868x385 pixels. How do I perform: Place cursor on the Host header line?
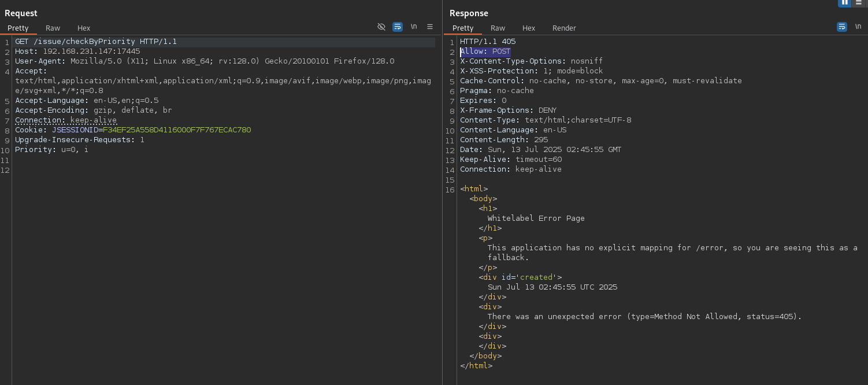coord(77,51)
